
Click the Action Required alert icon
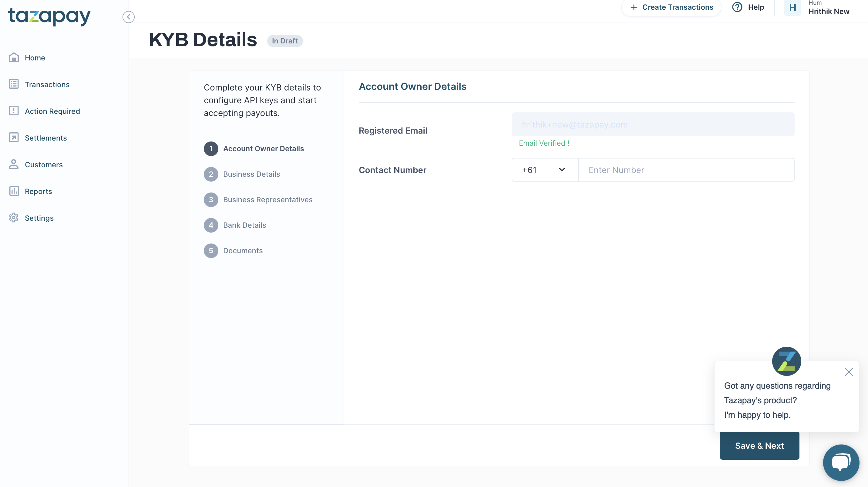(14, 111)
